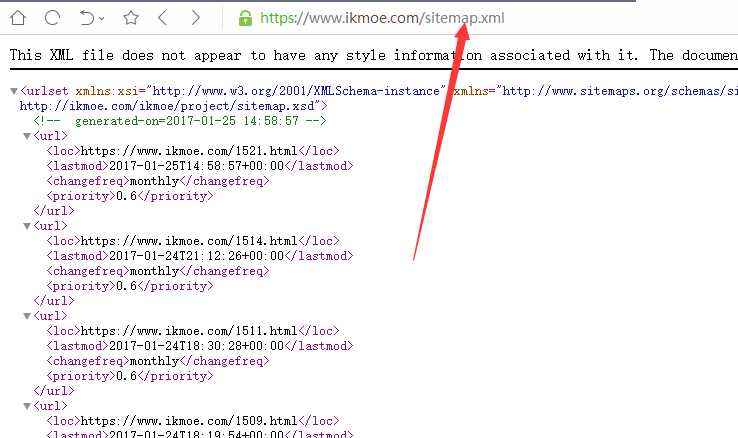
Task: Go to the browser home page icon
Action: pyautogui.click(x=18, y=18)
